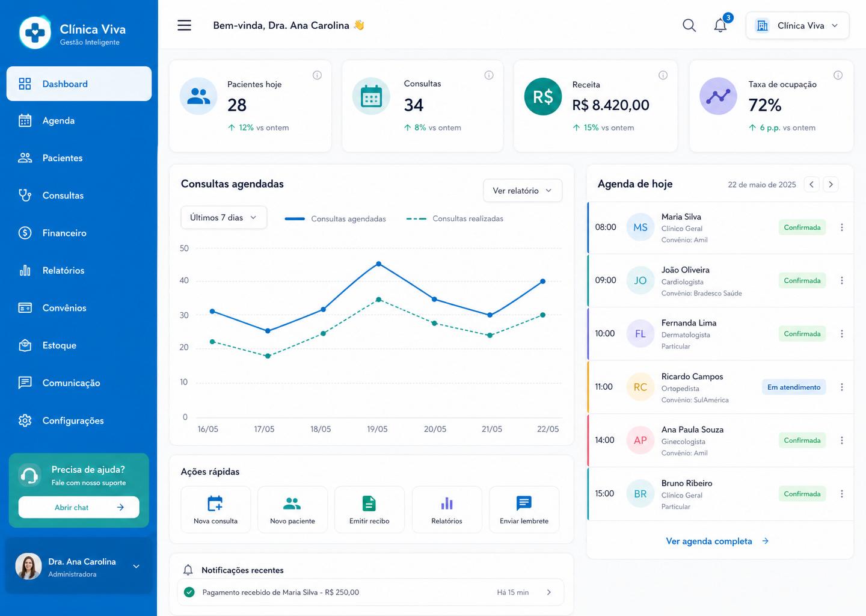
Task: Click the Pacientes hoje people icon
Action: [198, 96]
